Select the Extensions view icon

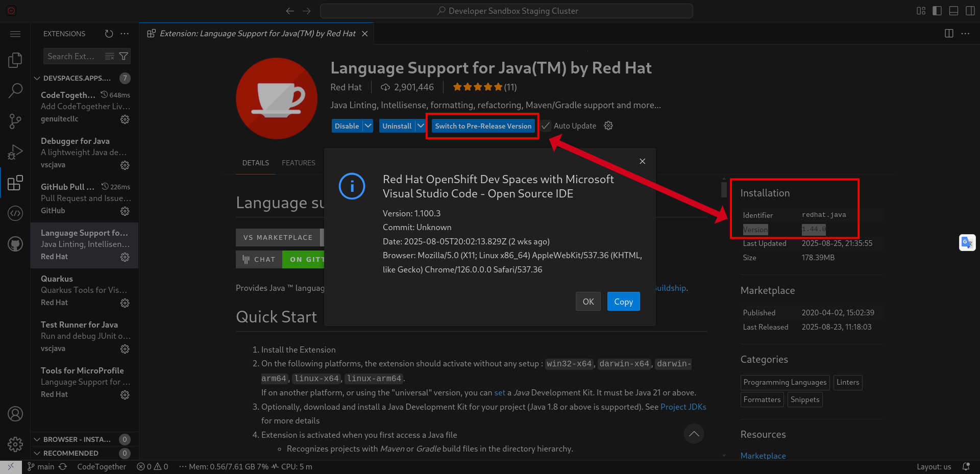pos(15,183)
